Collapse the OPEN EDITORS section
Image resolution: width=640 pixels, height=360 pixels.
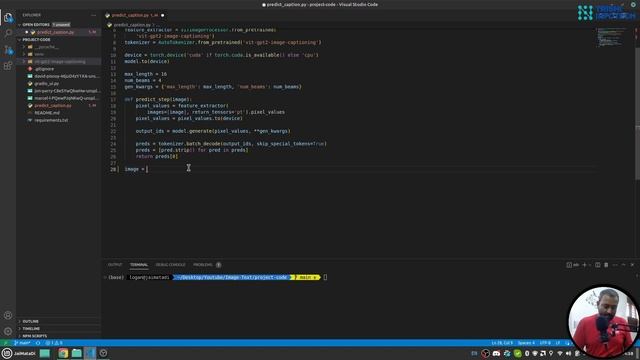coord(36,24)
